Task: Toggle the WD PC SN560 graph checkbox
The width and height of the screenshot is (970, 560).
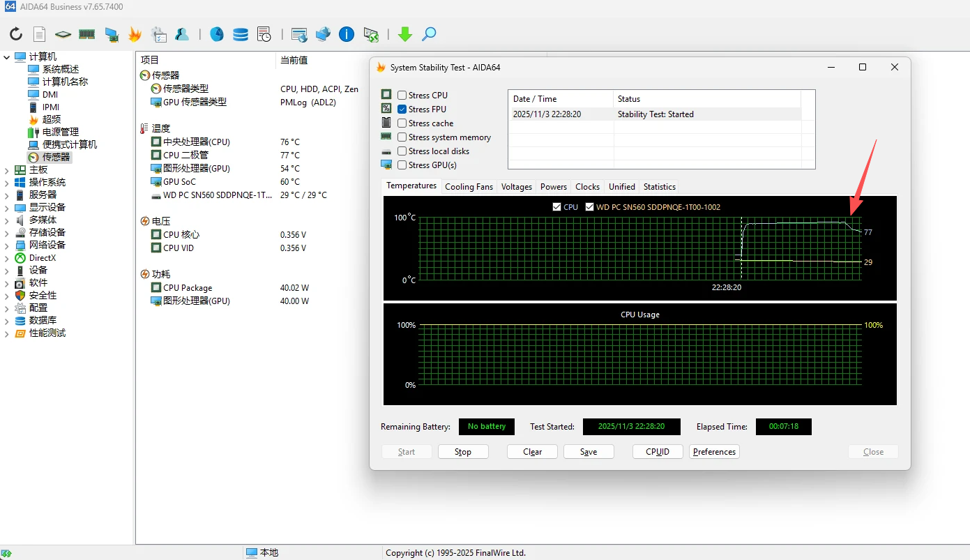Action: click(x=590, y=207)
